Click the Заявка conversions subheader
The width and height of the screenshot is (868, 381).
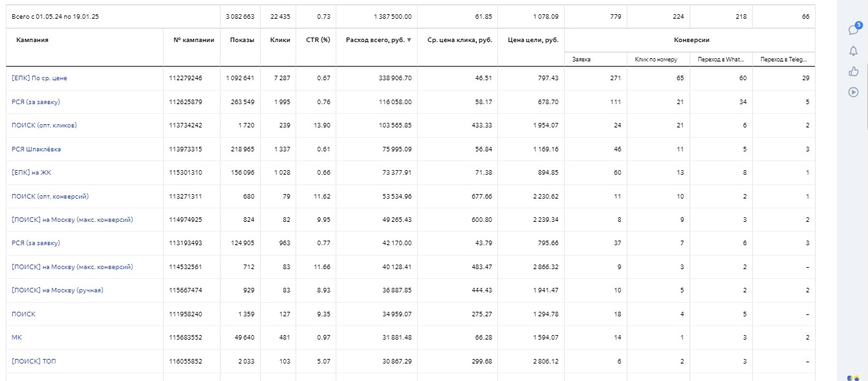581,60
